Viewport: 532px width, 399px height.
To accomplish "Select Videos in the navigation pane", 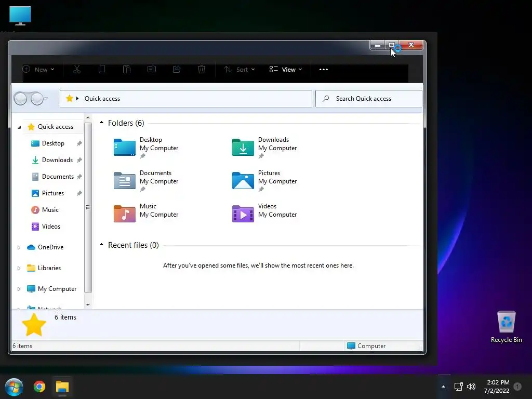I will 51,227.
